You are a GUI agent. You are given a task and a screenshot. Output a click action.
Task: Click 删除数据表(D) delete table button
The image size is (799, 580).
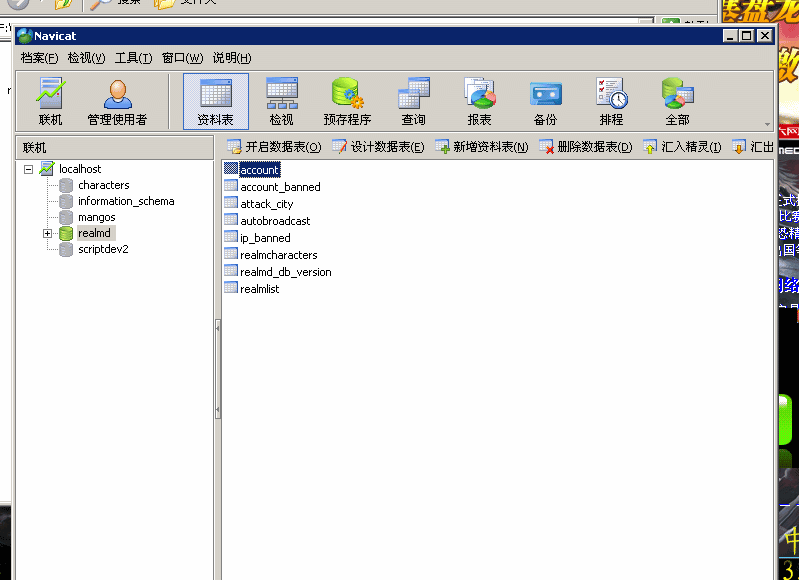586,147
